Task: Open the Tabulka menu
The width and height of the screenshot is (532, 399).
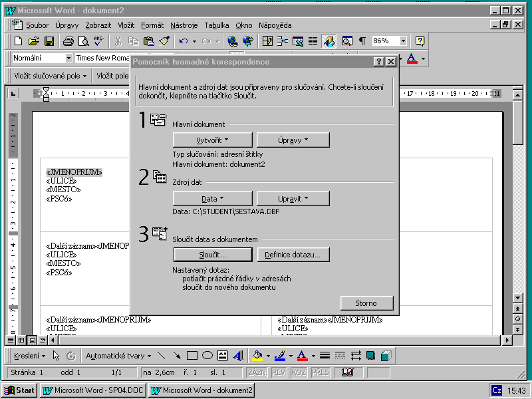Action: [217, 25]
